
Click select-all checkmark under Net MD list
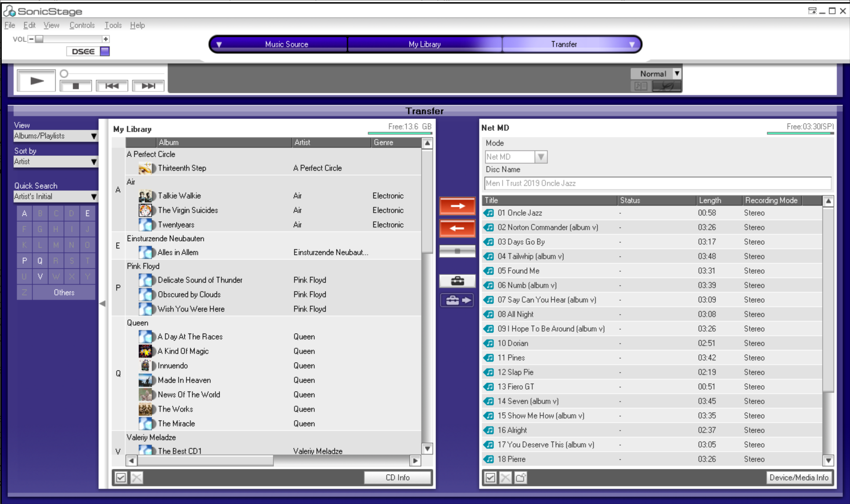[x=490, y=477]
